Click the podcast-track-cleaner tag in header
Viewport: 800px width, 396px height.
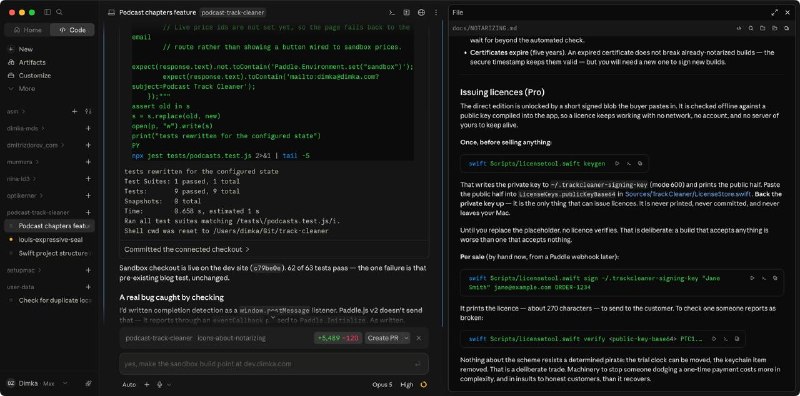(x=233, y=13)
